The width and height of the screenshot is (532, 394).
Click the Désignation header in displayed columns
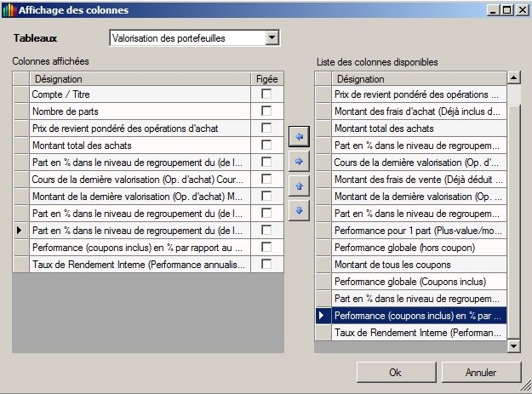pos(140,78)
